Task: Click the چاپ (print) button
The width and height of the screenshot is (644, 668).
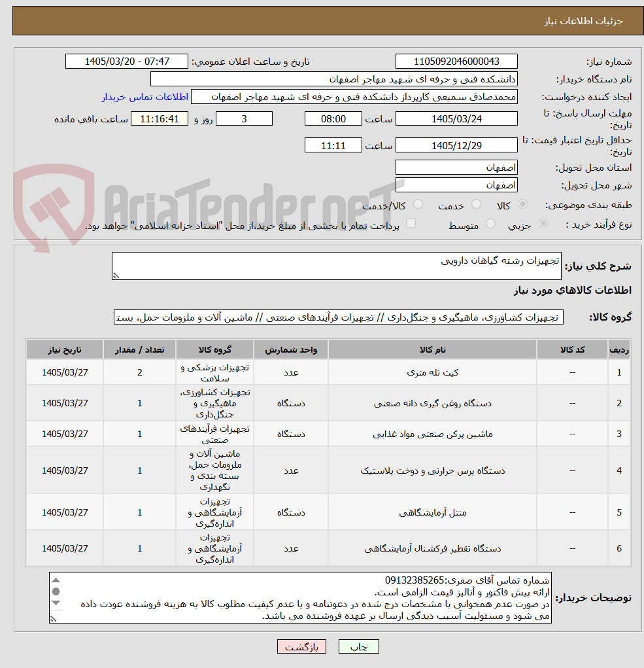Action: point(358,646)
